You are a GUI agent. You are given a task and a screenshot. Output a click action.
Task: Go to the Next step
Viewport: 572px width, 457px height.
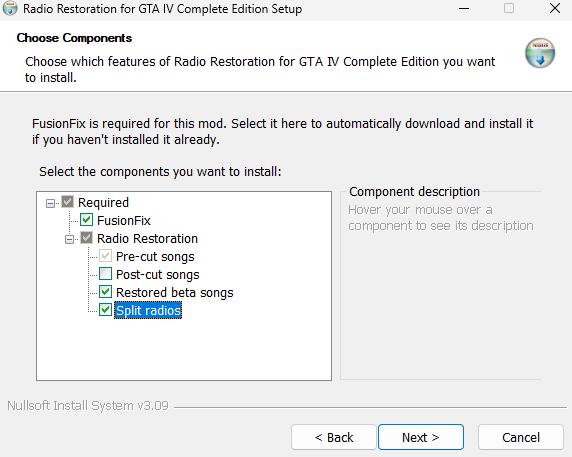click(x=421, y=437)
